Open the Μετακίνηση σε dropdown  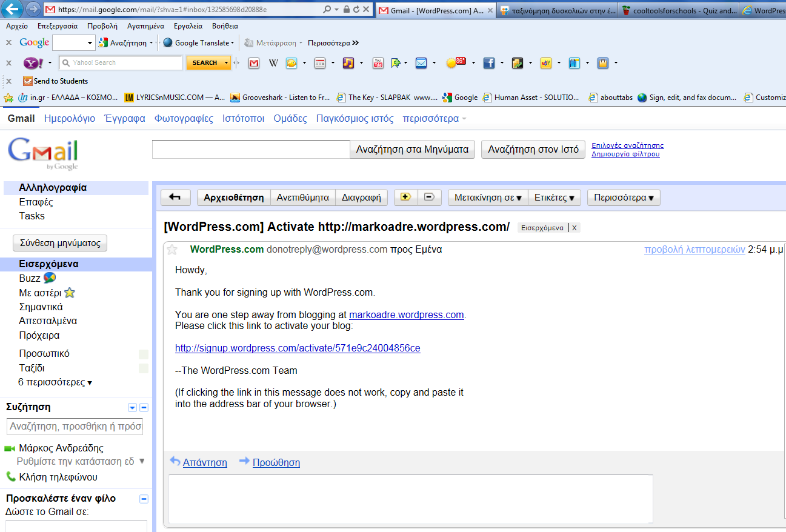pos(488,198)
